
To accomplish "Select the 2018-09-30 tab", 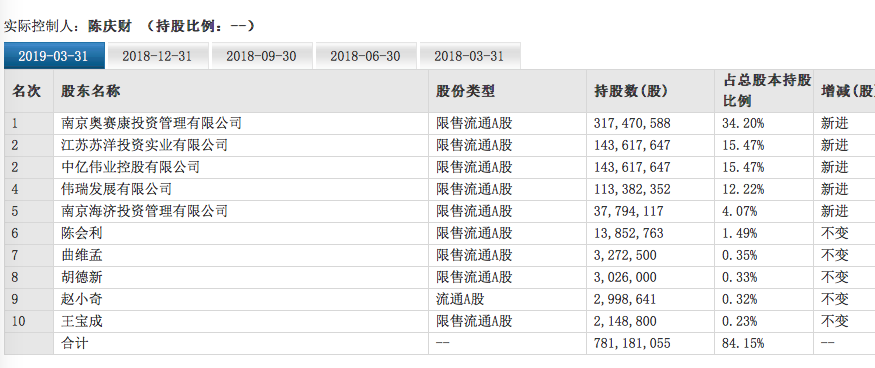I will tap(262, 56).
